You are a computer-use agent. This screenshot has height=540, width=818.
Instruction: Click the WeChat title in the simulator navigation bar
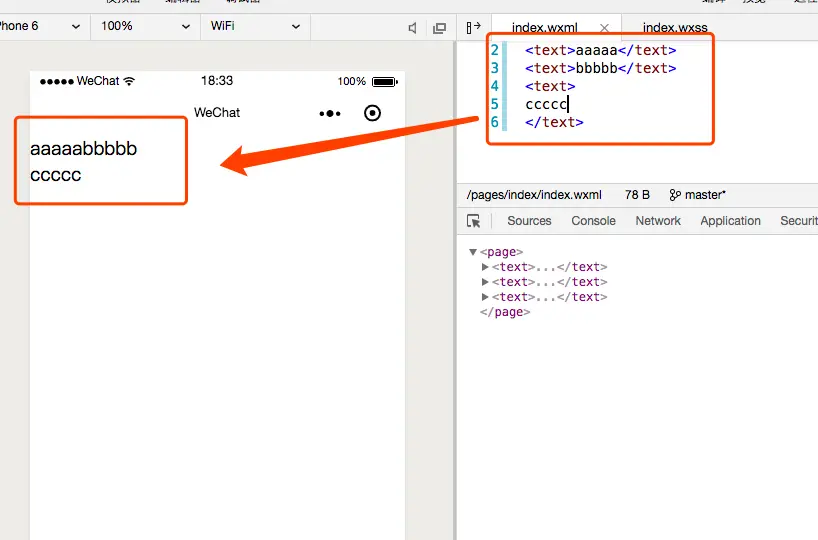click(217, 113)
